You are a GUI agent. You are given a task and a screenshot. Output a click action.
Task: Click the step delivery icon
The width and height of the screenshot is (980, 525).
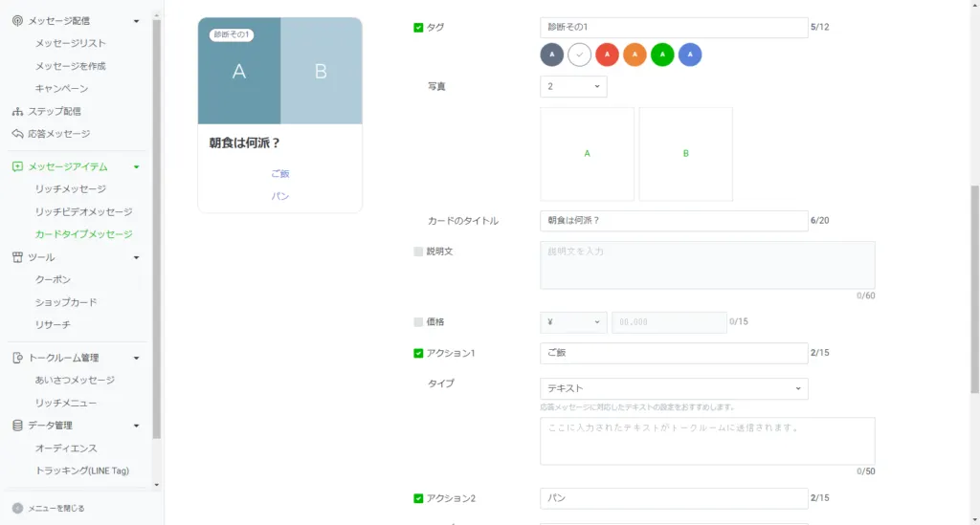(x=17, y=111)
